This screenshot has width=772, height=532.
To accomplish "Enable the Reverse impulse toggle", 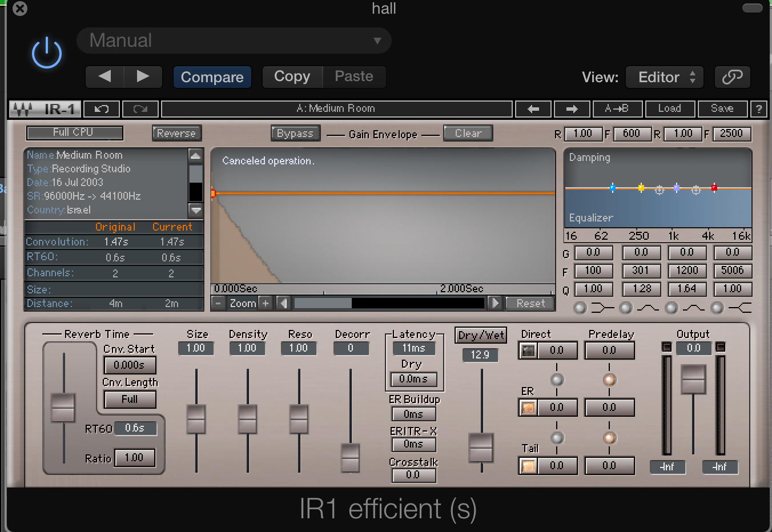I will tap(176, 133).
